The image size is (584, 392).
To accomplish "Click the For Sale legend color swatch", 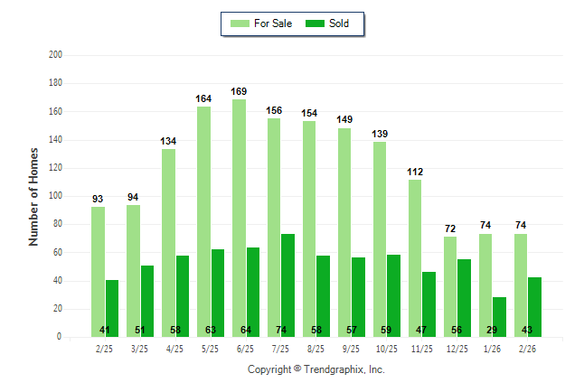I will 240,23.
